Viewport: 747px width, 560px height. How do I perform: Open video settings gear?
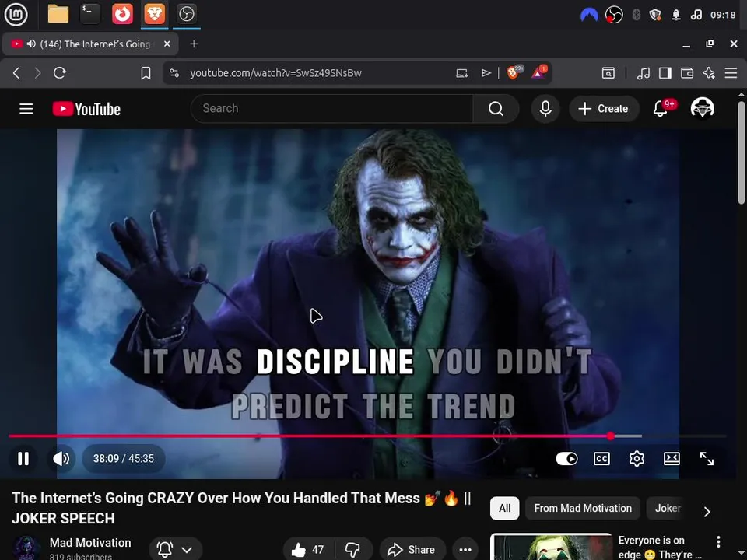[637, 459]
